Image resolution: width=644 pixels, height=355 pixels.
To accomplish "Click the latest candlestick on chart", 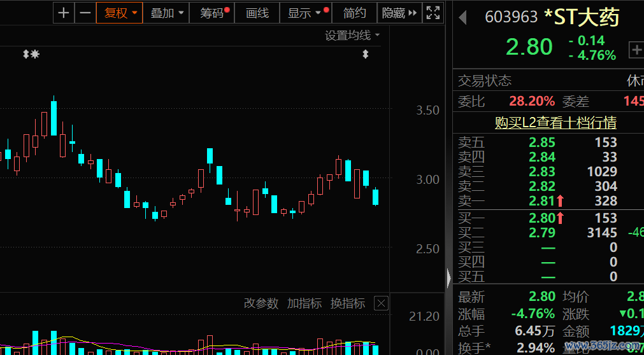I will point(375,196).
